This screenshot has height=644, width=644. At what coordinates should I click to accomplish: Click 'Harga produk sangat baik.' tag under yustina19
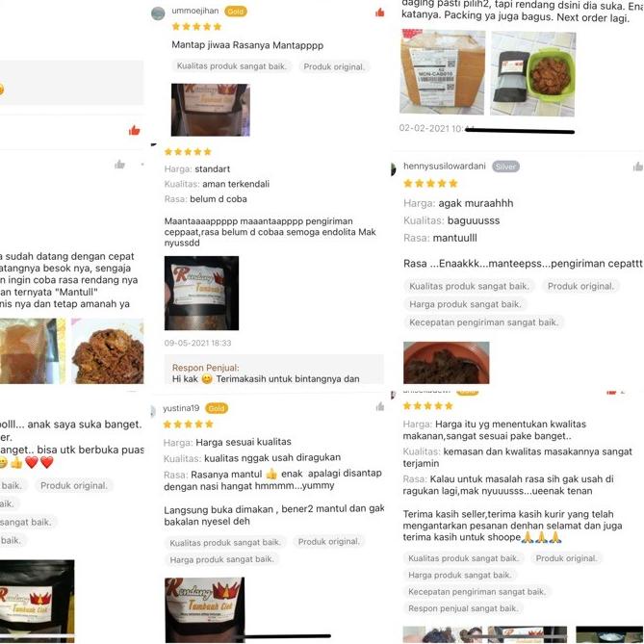pos(221,559)
